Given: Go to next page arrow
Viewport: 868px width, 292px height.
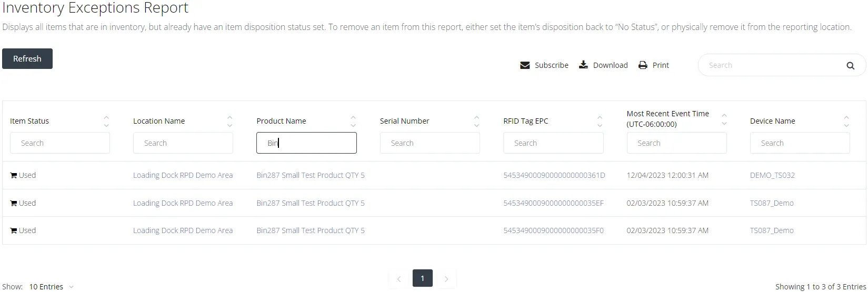Looking at the screenshot, I should (x=446, y=279).
